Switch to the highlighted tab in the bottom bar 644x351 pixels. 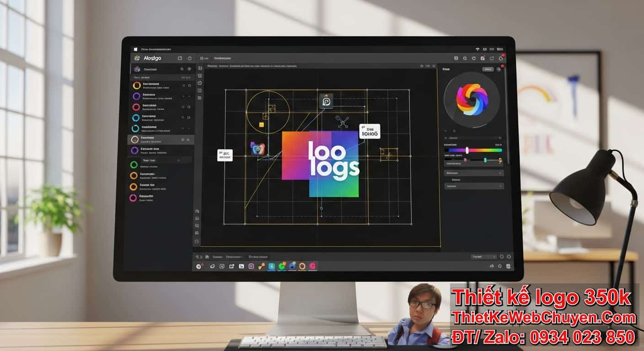pyautogui.click(x=258, y=257)
